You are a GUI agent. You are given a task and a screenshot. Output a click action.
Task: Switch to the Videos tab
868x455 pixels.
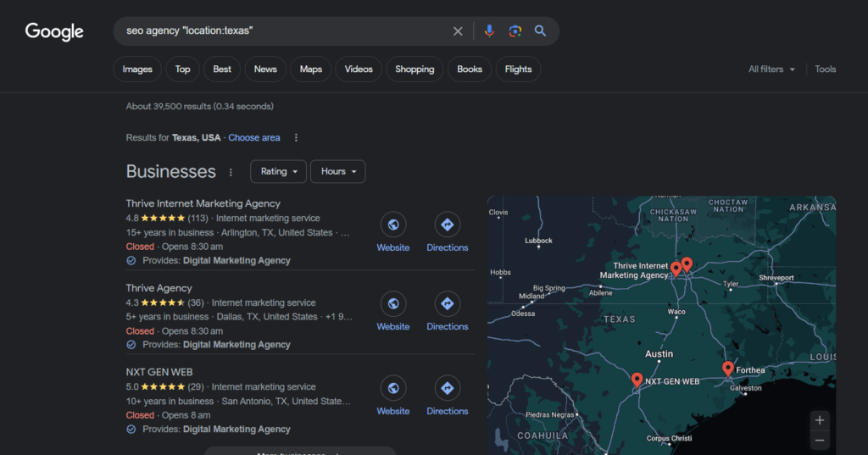tap(359, 69)
